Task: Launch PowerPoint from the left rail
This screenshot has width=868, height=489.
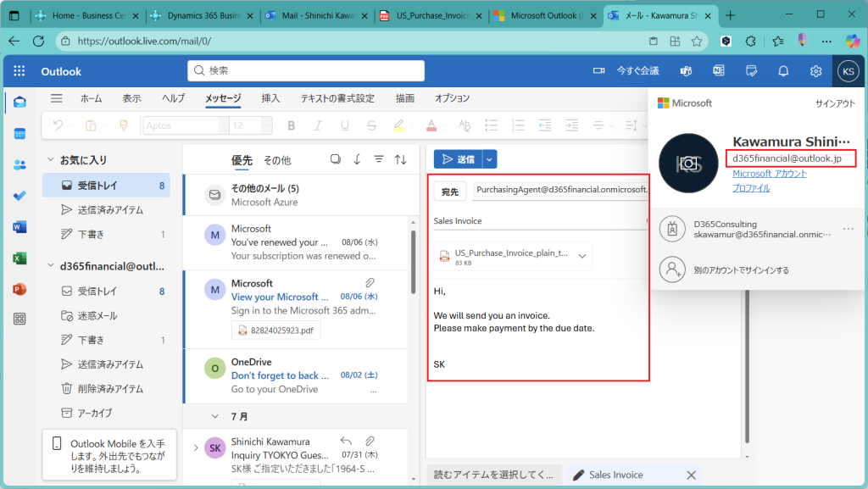Action: (19, 289)
